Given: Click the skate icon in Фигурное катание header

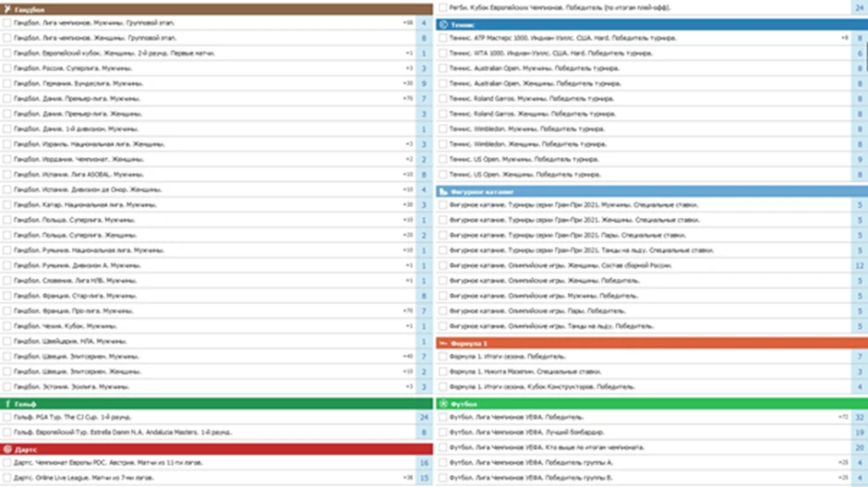Looking at the screenshot, I should [443, 191].
